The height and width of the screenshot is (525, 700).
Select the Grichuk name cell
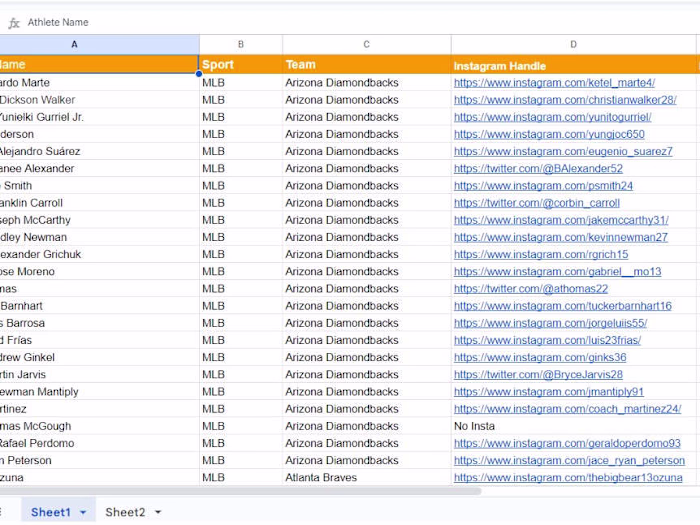coord(99,254)
